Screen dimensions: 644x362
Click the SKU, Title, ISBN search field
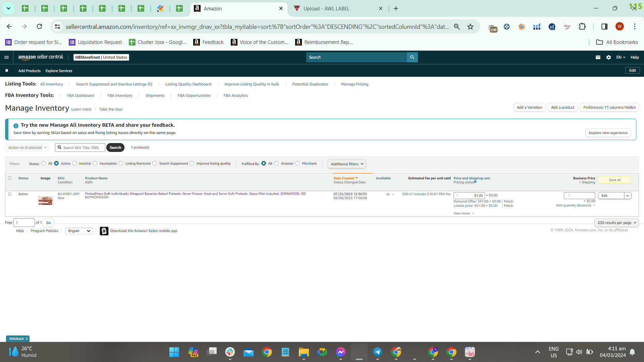pyautogui.click(x=80, y=147)
